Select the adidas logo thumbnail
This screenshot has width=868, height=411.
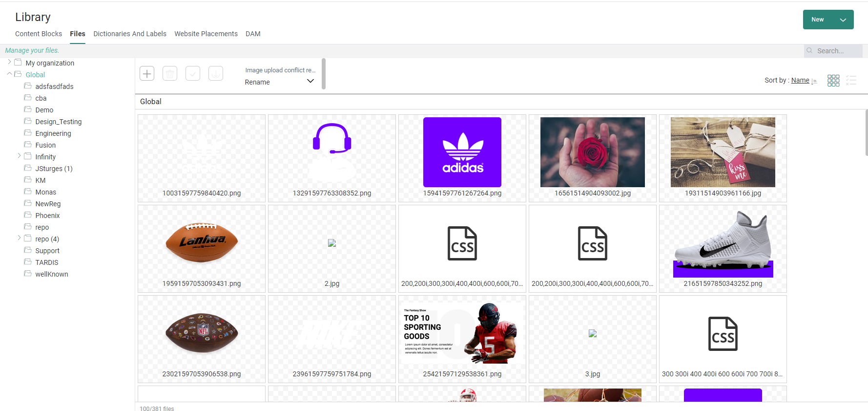[x=462, y=152]
